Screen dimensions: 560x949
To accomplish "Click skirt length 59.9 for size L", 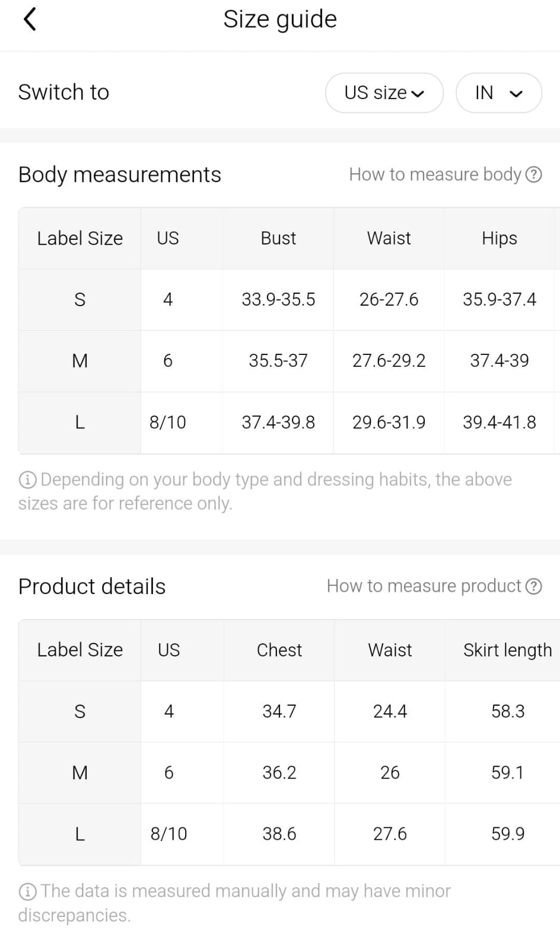I will tap(508, 834).
